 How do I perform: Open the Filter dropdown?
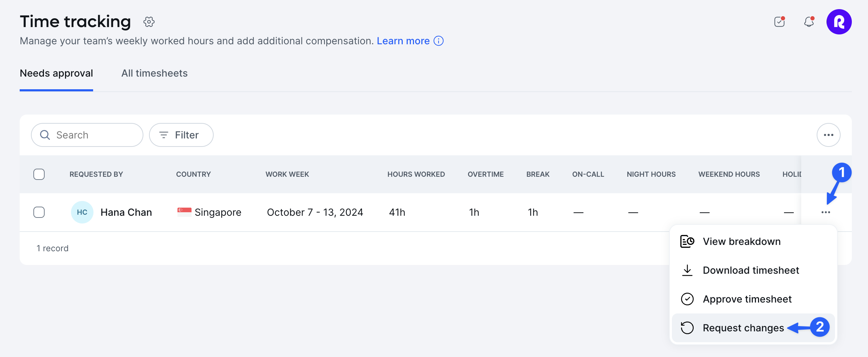pyautogui.click(x=181, y=135)
